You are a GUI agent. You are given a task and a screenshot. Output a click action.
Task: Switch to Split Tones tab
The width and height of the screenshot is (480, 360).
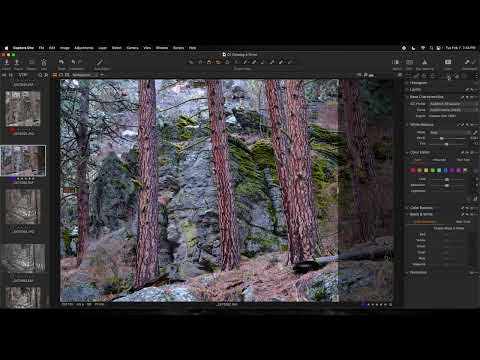click(x=463, y=222)
